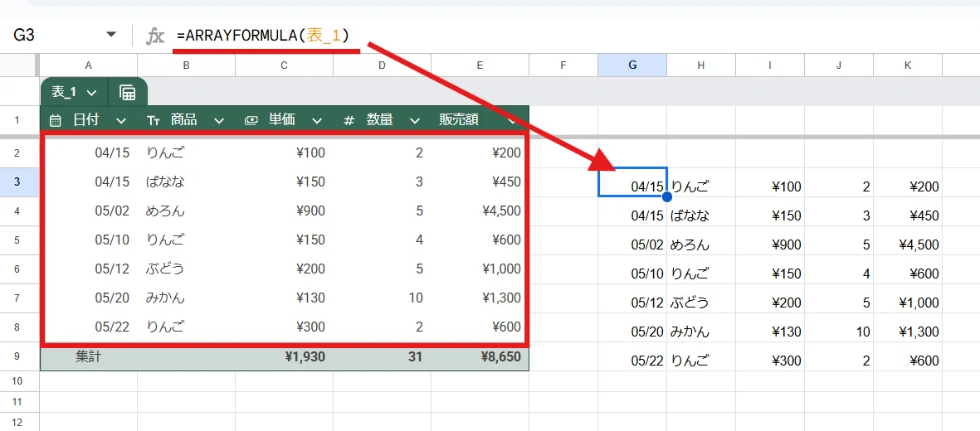This screenshot has height=431, width=980.
Task: Click cell B3 containing ばなな in table
Action: [x=186, y=182]
